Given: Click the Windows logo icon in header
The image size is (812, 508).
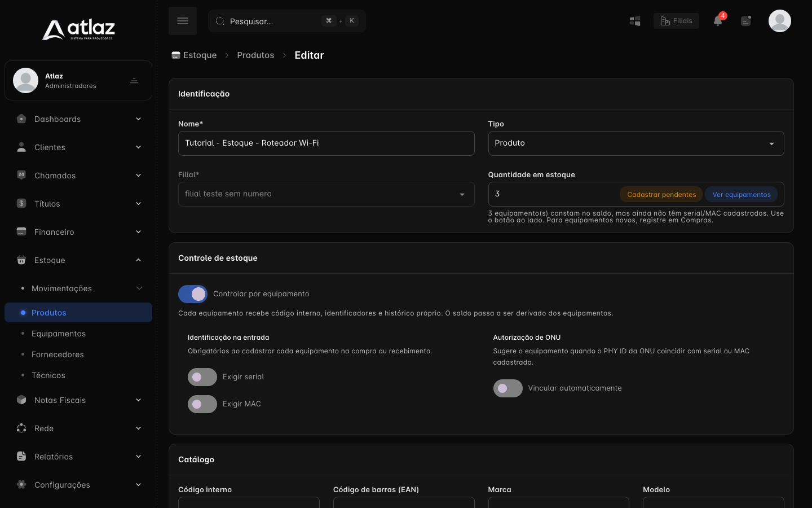Looking at the screenshot, I should (x=635, y=21).
